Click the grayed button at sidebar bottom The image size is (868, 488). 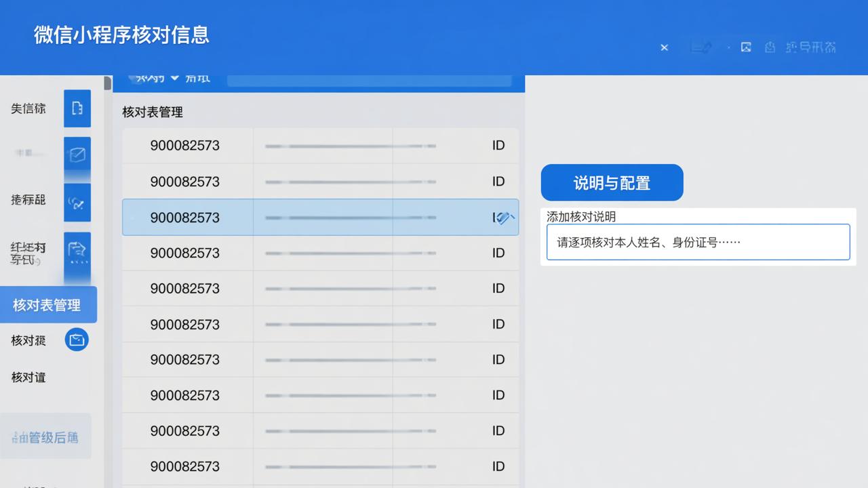pyautogui.click(x=45, y=437)
